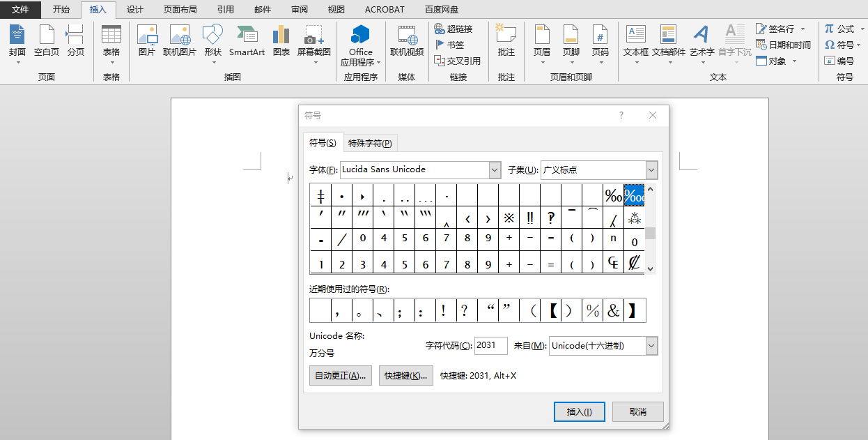Insert 日期和时间 date and time
The width and height of the screenshot is (868, 440).
(784, 45)
